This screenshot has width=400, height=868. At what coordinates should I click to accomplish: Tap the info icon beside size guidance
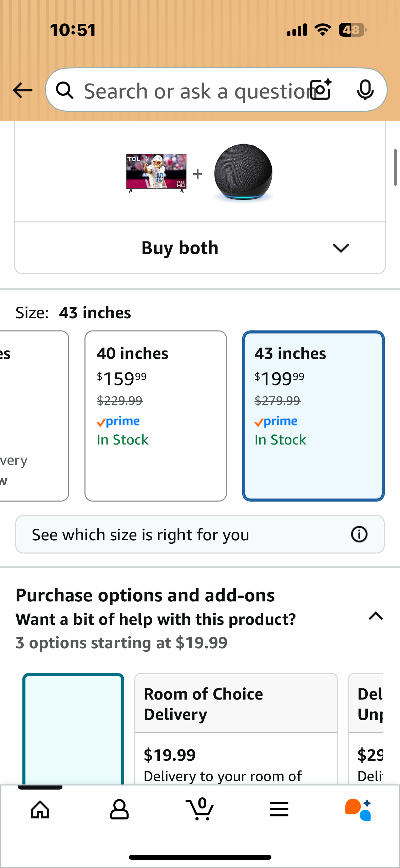pyautogui.click(x=359, y=534)
